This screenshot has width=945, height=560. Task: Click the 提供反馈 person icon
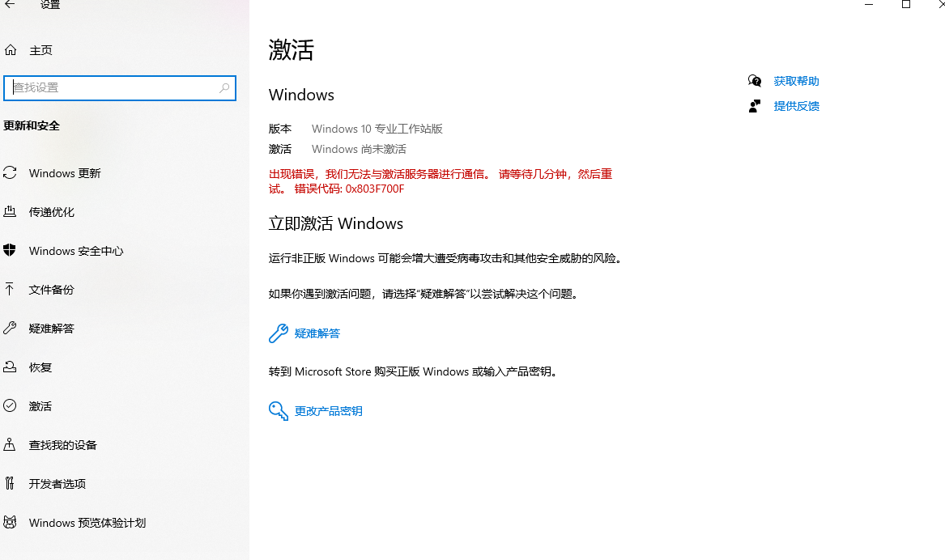click(x=755, y=106)
